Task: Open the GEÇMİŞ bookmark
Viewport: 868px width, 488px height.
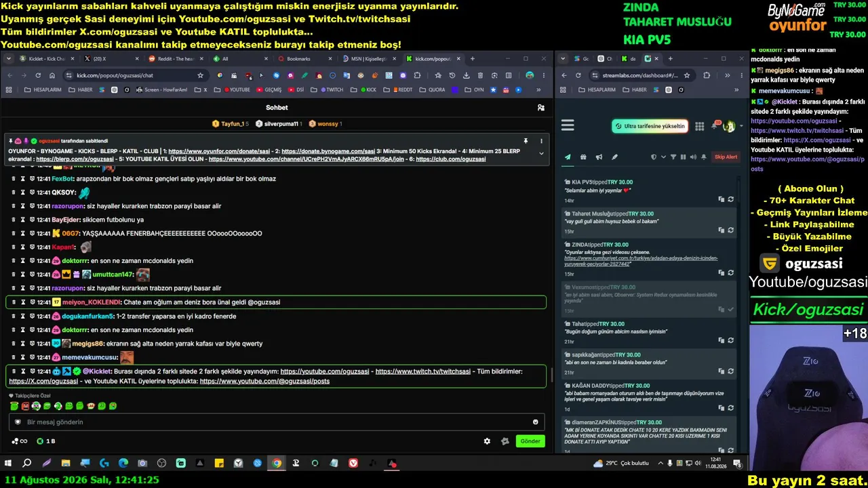Action: (x=269, y=89)
